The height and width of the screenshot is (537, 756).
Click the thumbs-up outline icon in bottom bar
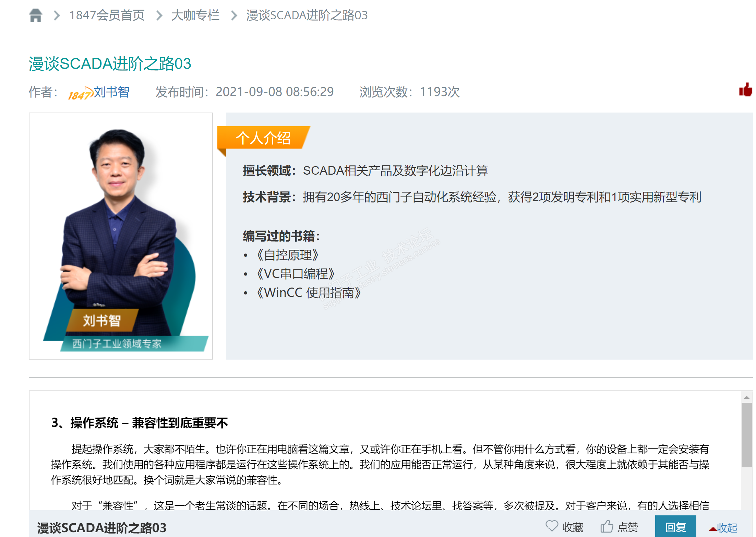(x=607, y=526)
